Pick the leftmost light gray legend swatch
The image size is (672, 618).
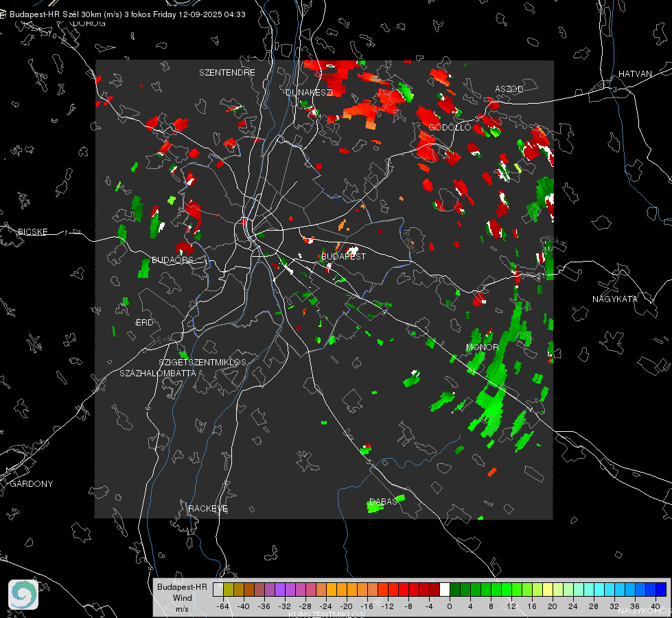click(218, 590)
